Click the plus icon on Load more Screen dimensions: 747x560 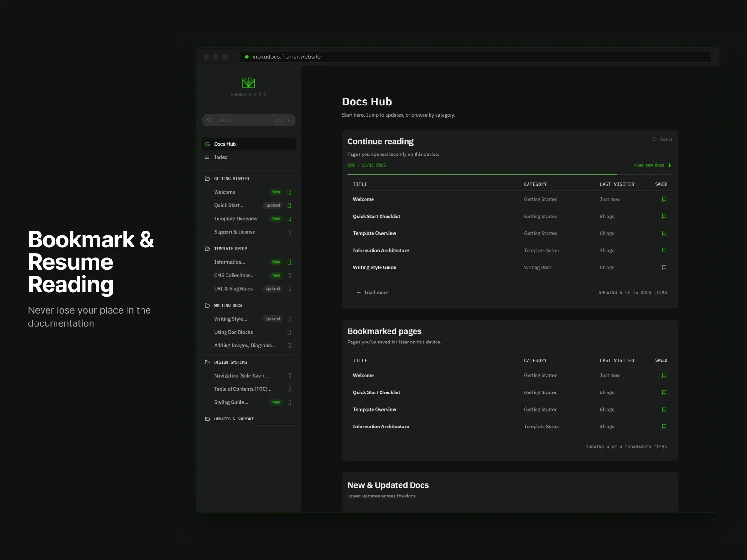coord(359,293)
